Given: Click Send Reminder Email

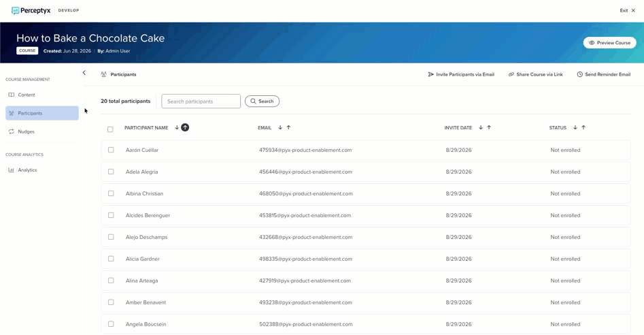Looking at the screenshot, I should point(604,74).
